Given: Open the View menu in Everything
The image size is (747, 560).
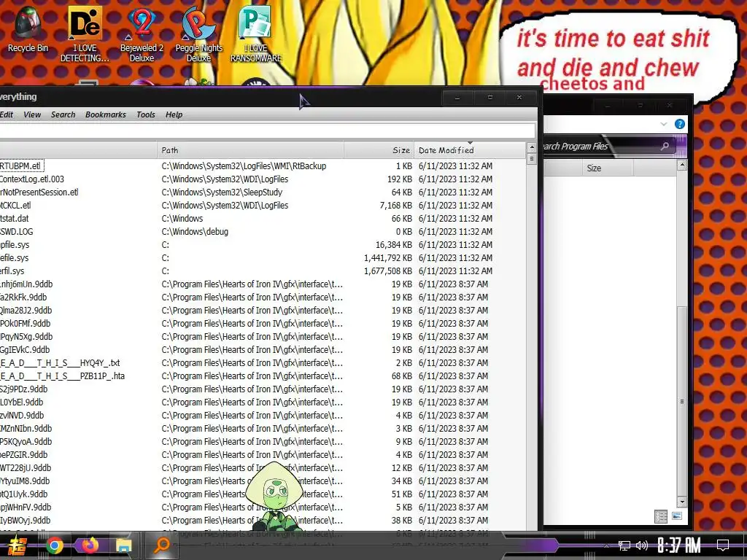Looking at the screenshot, I should (32, 114).
